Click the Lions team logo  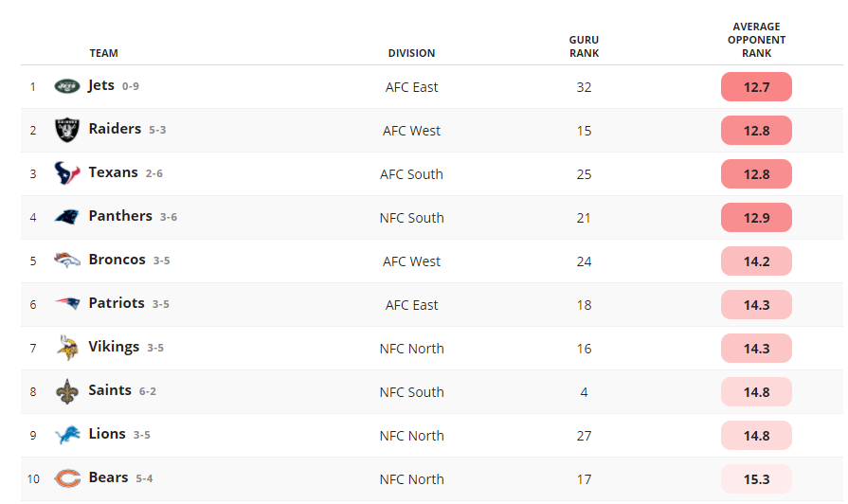click(67, 435)
